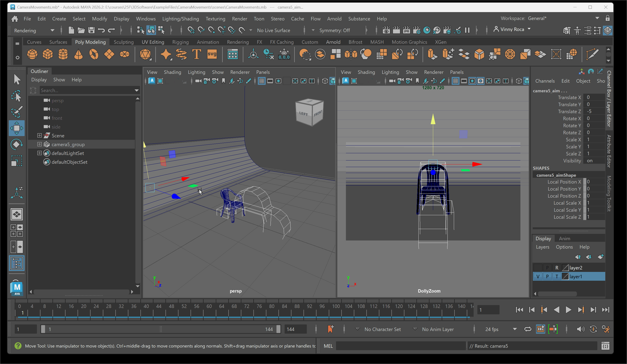The height and width of the screenshot is (364, 627).
Task: Click the SVG tool shelf icon
Action: [212, 54]
